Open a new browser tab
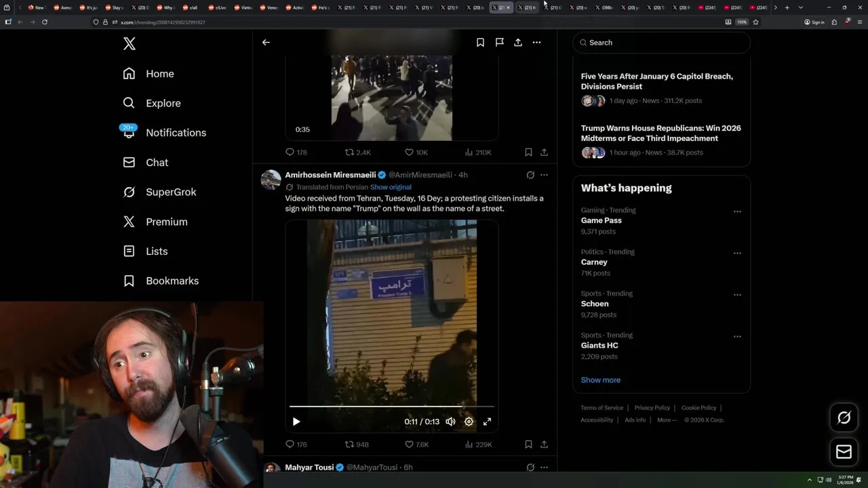The image size is (868, 488). coord(787,7)
